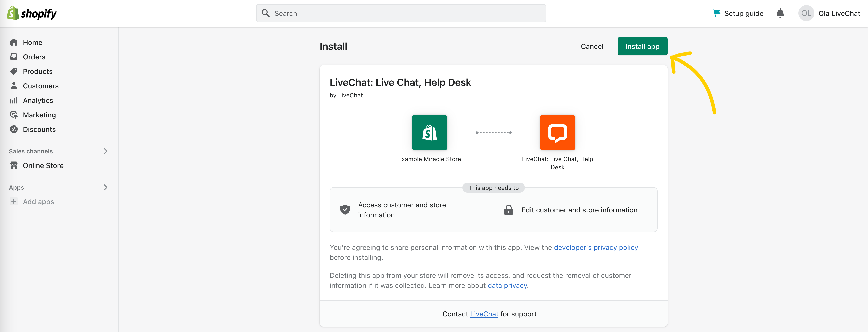Expand the Apps section

coord(106,187)
